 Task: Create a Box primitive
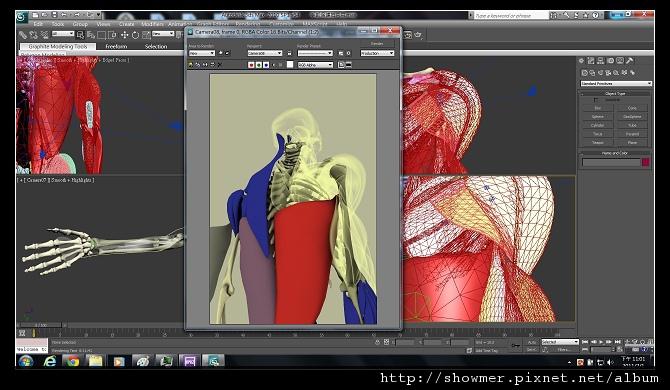click(x=597, y=108)
